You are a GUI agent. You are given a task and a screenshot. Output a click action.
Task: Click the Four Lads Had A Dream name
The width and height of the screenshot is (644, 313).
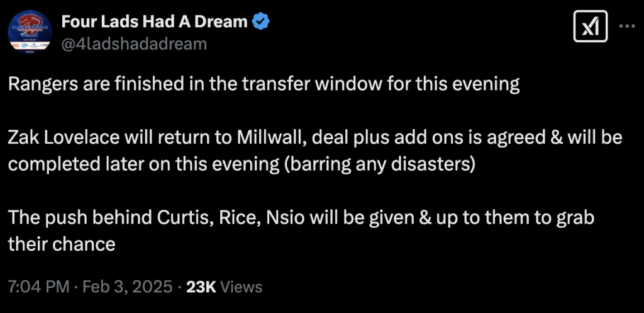pos(155,21)
